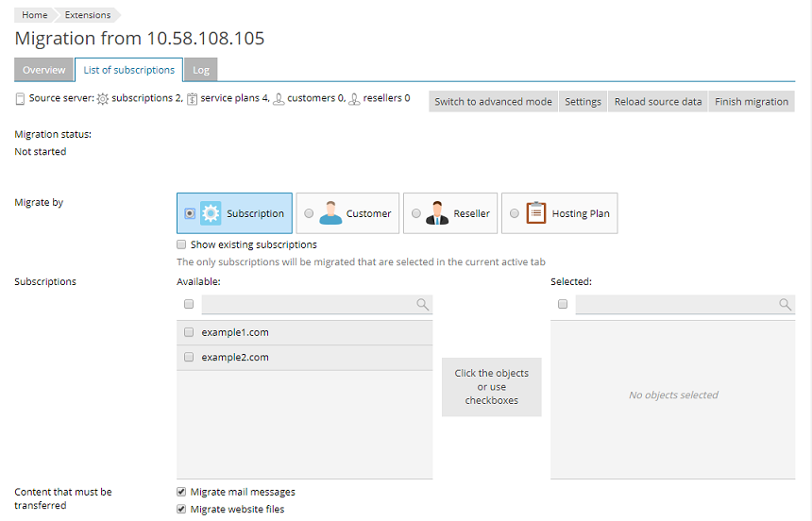Tick the select-all checkbox in Available list

tap(189, 305)
